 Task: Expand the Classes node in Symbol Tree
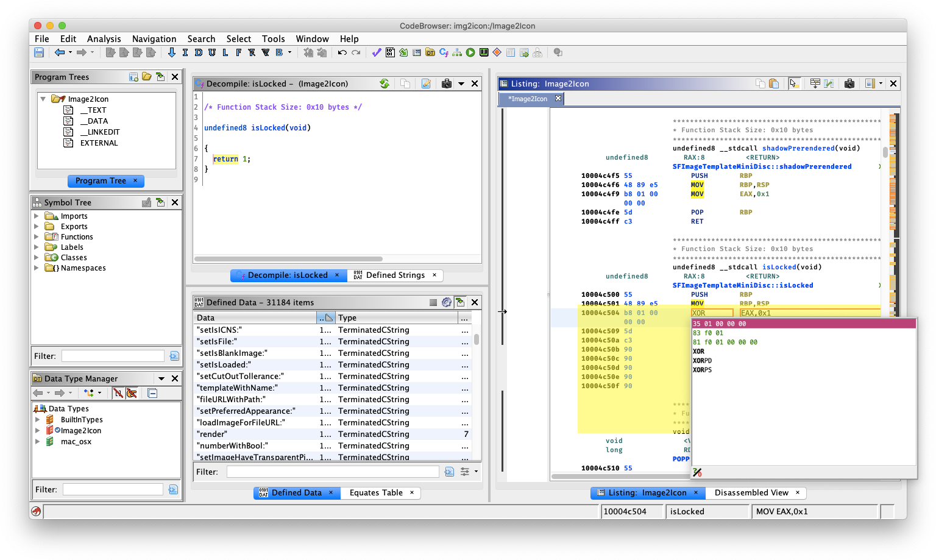(37, 258)
